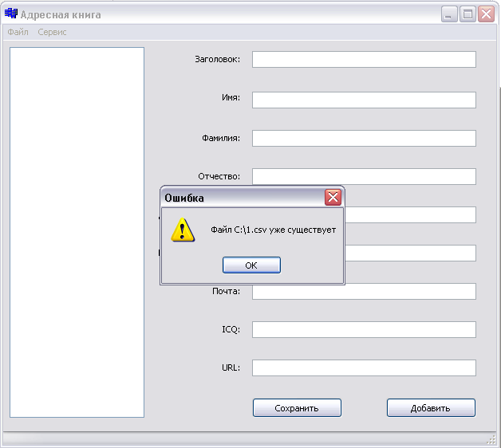
Task: Click the message text 'Файл C:\1.csv уже существует'
Action: pyautogui.click(x=273, y=230)
